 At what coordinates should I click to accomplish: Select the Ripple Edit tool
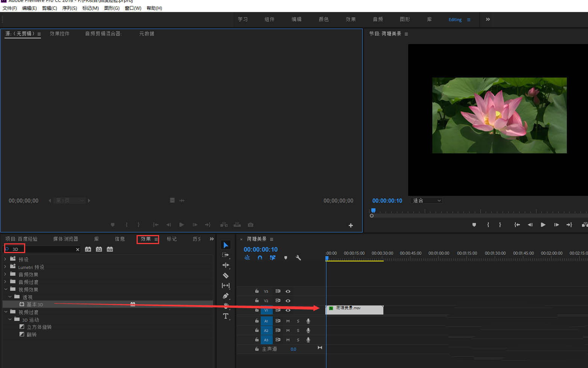[225, 265]
